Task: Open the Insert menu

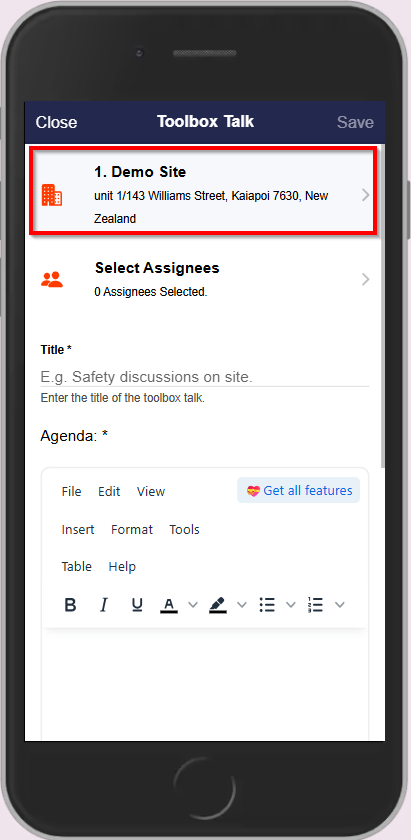Action: point(78,529)
